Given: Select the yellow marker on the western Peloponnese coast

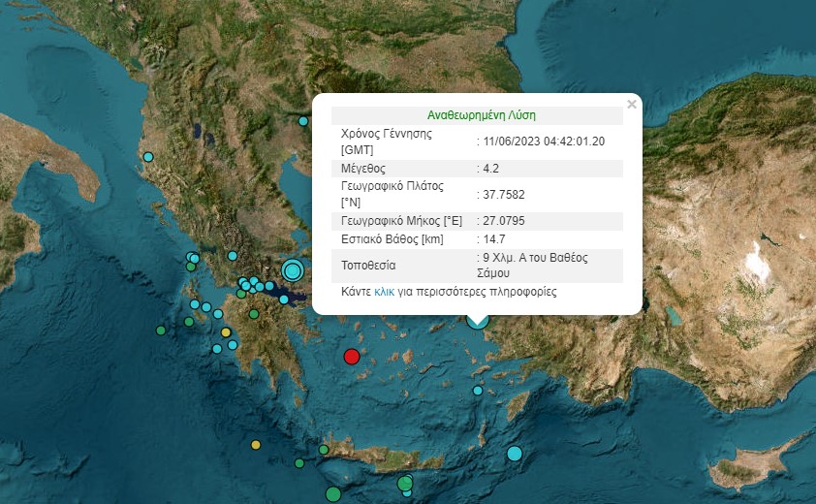Looking at the screenshot, I should tap(226, 332).
